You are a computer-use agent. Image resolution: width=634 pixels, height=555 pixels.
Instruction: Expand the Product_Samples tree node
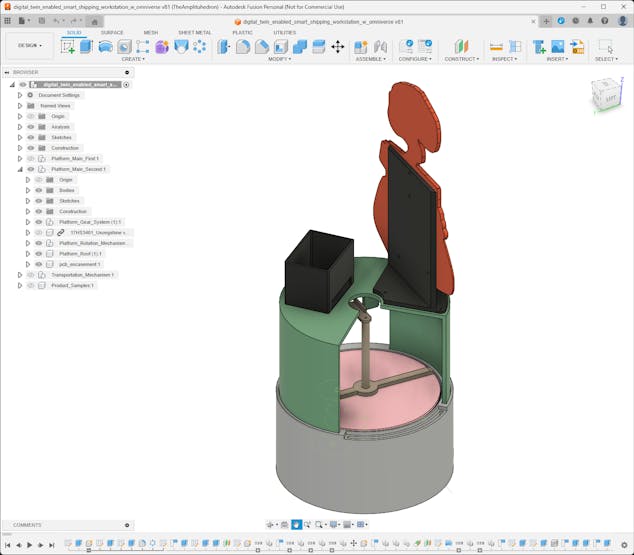click(x=19, y=285)
